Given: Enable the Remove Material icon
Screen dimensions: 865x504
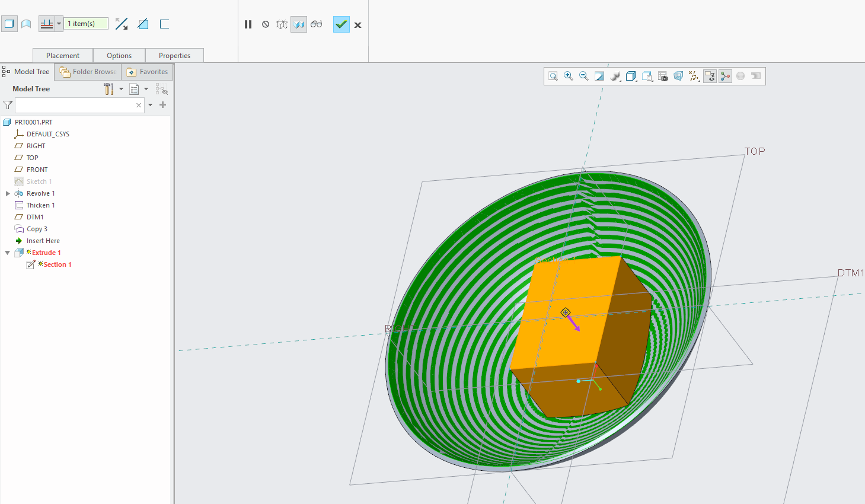Looking at the screenshot, I should (143, 24).
